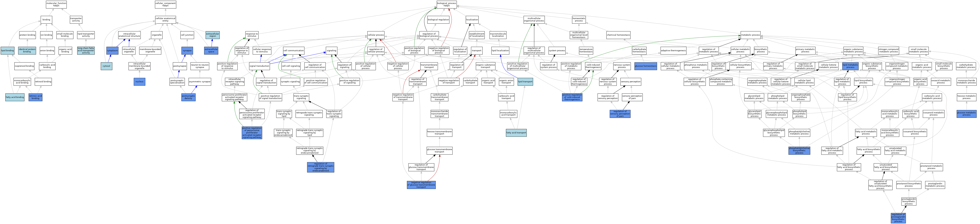Click the transporter activity node
This screenshot has width=980, height=224.
76,19
